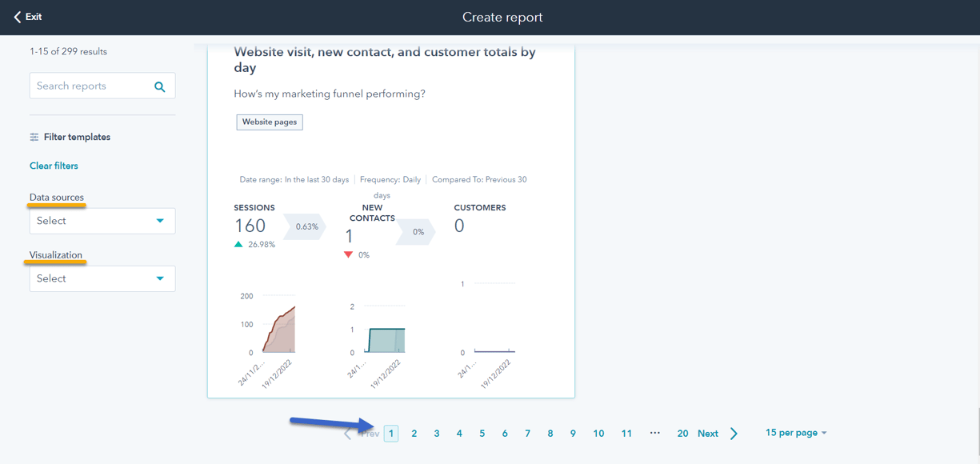
Task: Open the 15 per page selector
Action: tap(790, 432)
